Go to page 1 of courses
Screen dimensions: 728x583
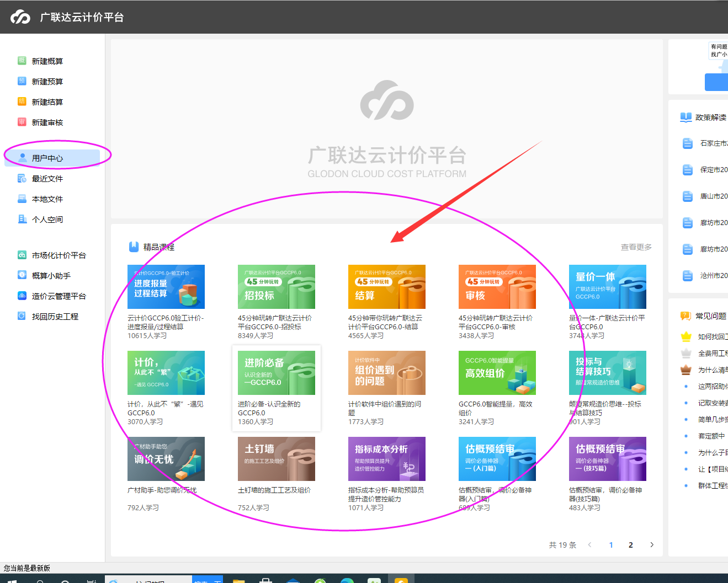click(x=611, y=545)
